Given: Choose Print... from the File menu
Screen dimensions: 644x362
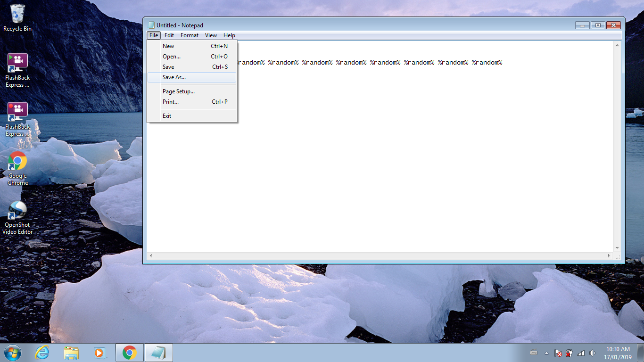Looking at the screenshot, I should tap(192, 102).
